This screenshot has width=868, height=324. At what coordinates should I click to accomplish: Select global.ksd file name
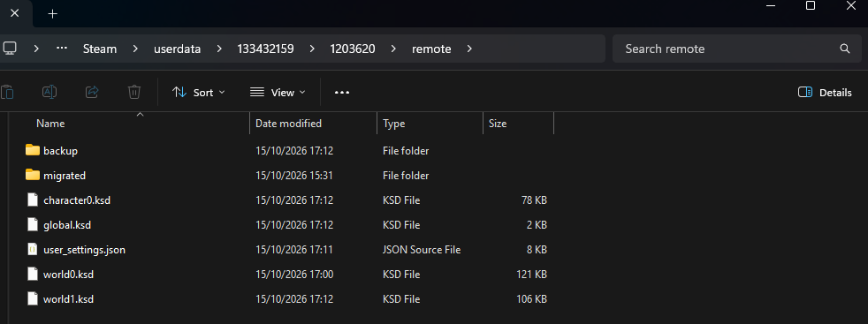pos(67,225)
